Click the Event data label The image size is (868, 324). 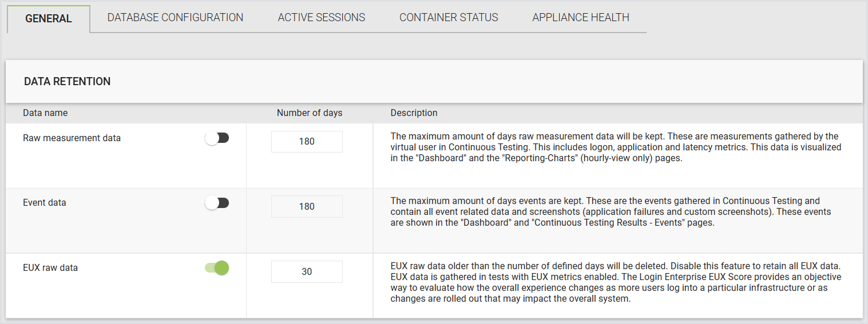(x=45, y=202)
